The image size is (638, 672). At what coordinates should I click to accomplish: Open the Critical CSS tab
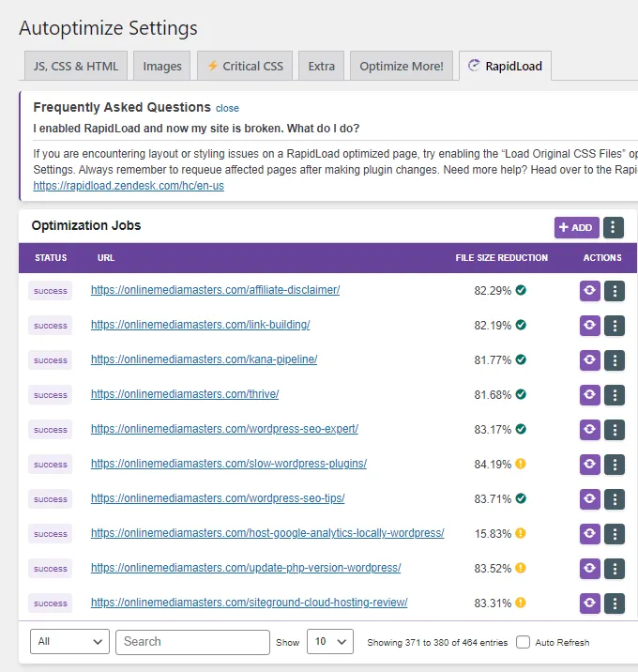click(x=245, y=66)
